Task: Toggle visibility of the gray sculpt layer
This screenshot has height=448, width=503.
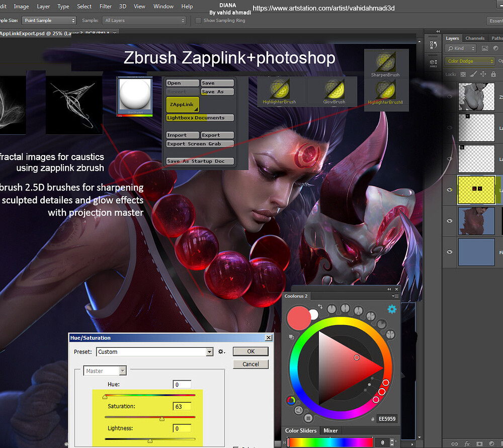Action: coord(450,96)
